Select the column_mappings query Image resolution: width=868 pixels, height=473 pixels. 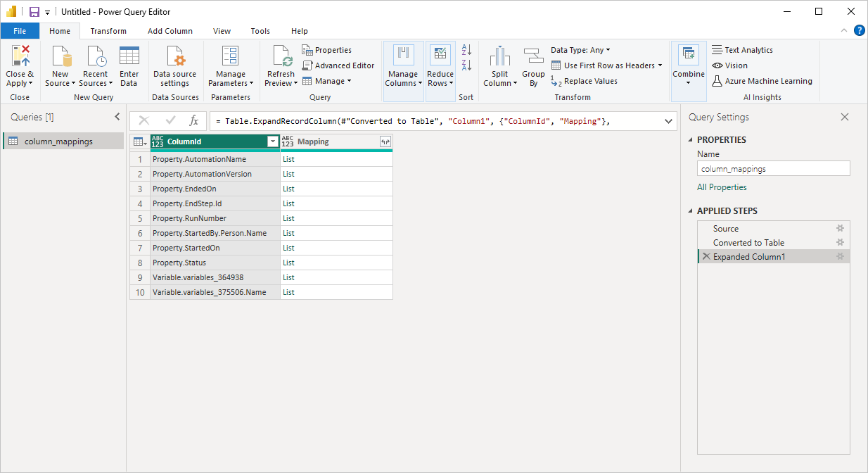click(x=63, y=141)
